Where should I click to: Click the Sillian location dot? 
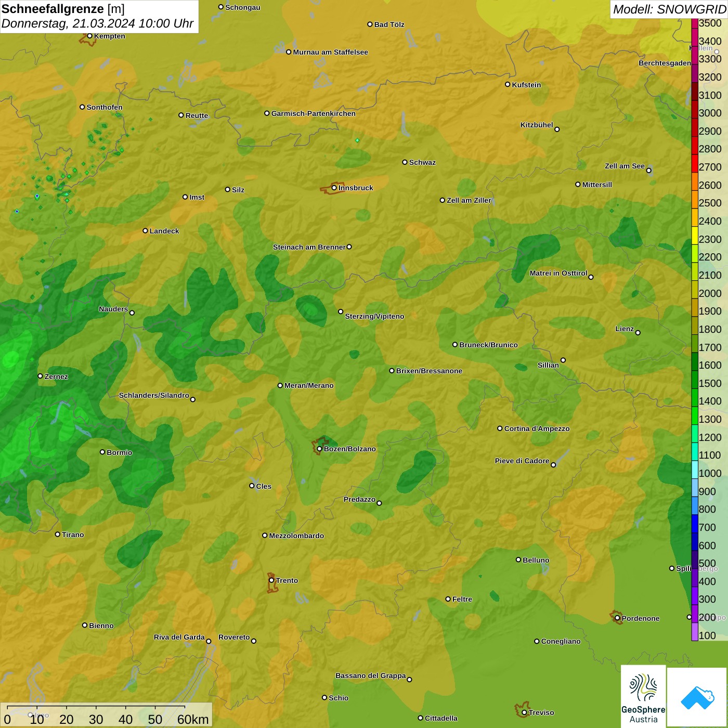[563, 360]
